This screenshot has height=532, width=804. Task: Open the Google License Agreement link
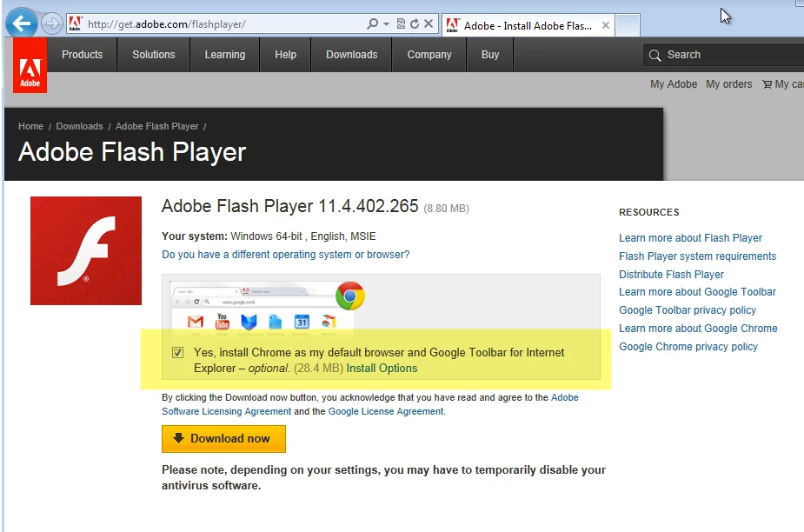click(x=386, y=411)
